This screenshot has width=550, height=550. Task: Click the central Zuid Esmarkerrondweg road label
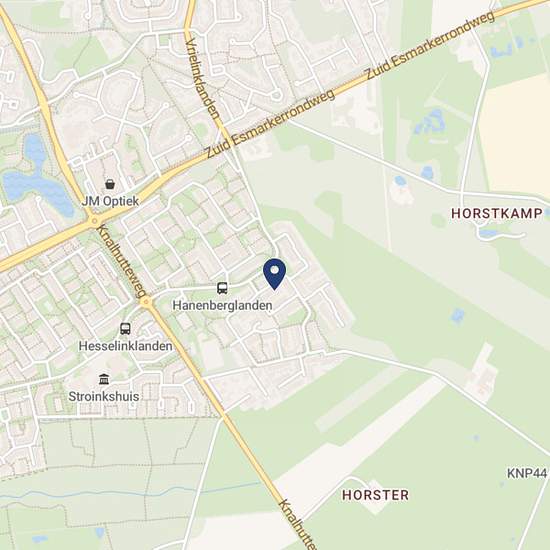(x=270, y=123)
